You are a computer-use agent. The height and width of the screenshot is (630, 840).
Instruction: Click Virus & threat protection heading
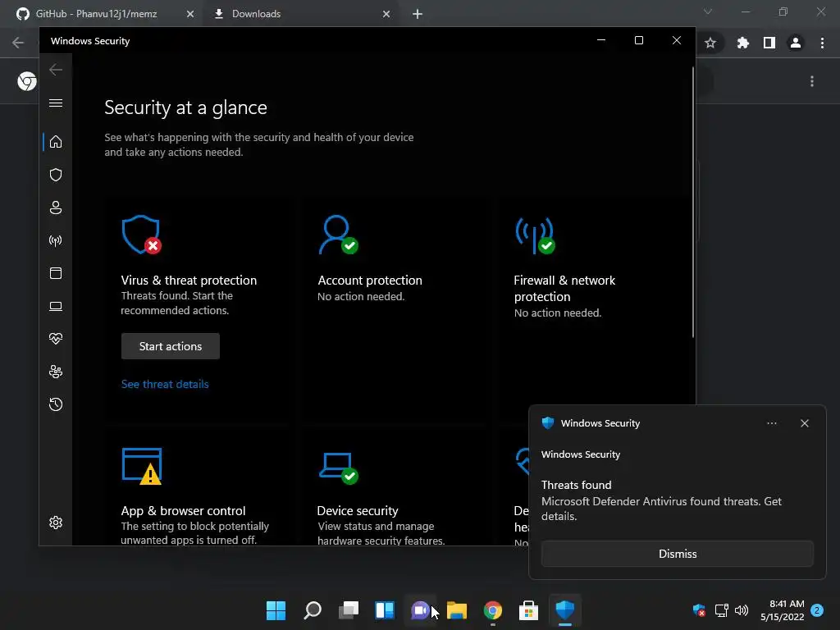pyautogui.click(x=189, y=281)
